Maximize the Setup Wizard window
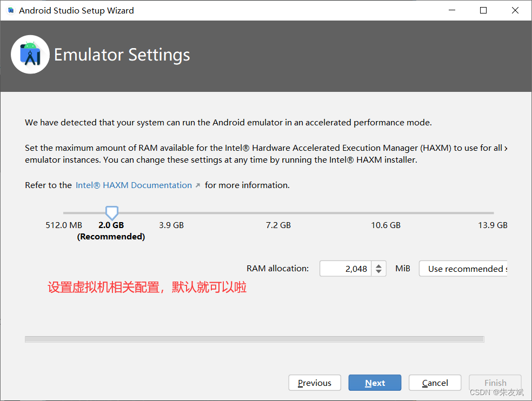The width and height of the screenshot is (532, 401). (483, 10)
